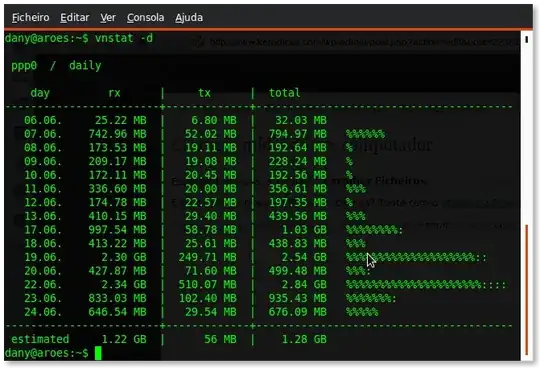Click the 06.06. date entry

click(x=43, y=120)
